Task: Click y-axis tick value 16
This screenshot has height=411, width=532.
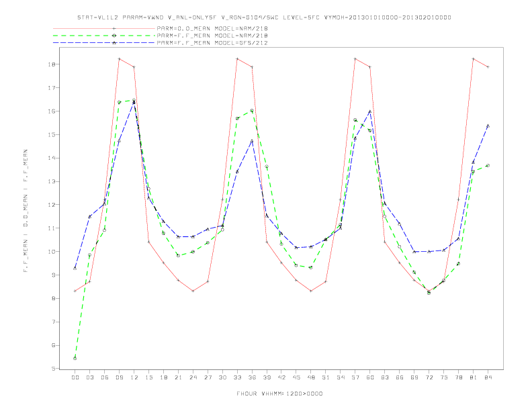Action: click(x=52, y=111)
